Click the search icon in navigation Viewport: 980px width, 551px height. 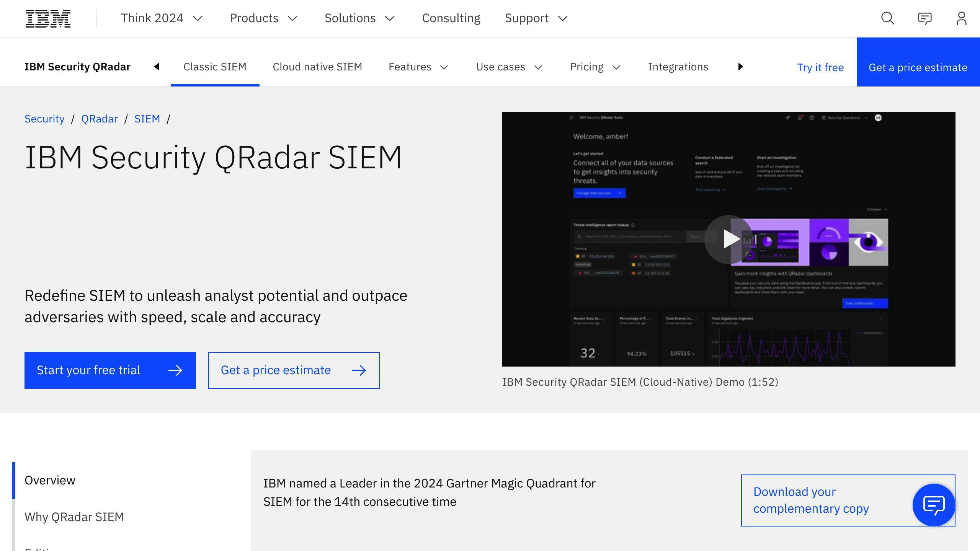pos(889,18)
